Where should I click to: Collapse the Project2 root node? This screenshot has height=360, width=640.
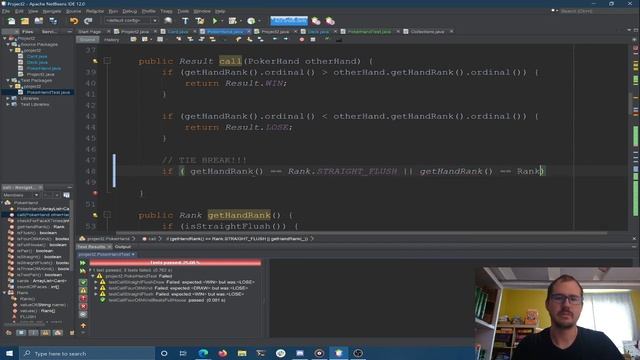tap(5, 38)
